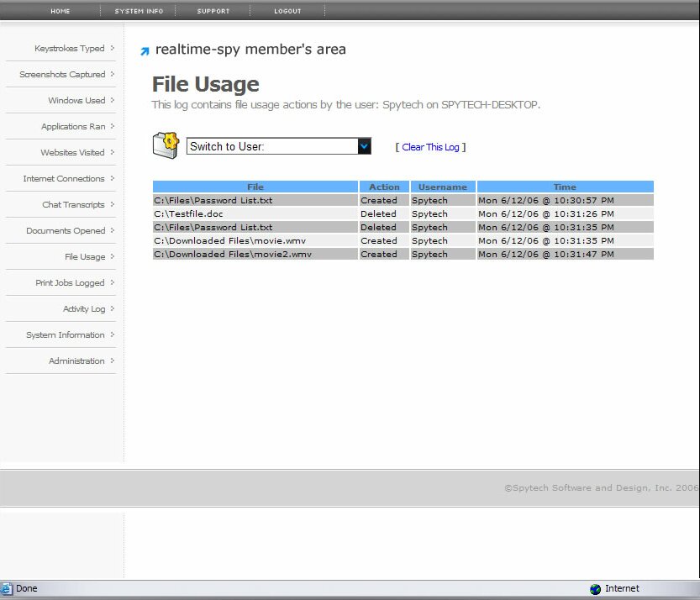Go to the Websites Visited log
Viewport: 700px width, 600px height.
72,153
